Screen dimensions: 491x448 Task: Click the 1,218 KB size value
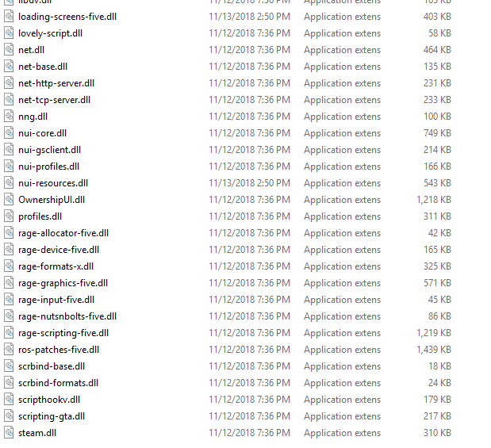(434, 200)
